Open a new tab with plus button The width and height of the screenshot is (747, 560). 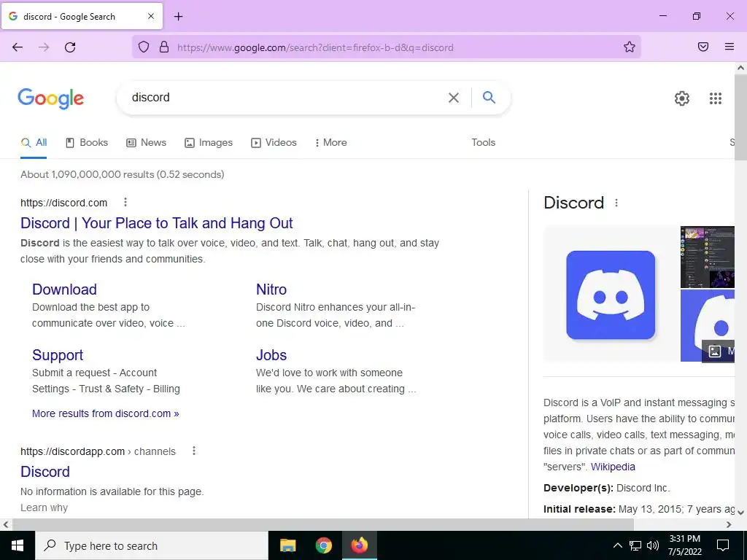(x=178, y=17)
